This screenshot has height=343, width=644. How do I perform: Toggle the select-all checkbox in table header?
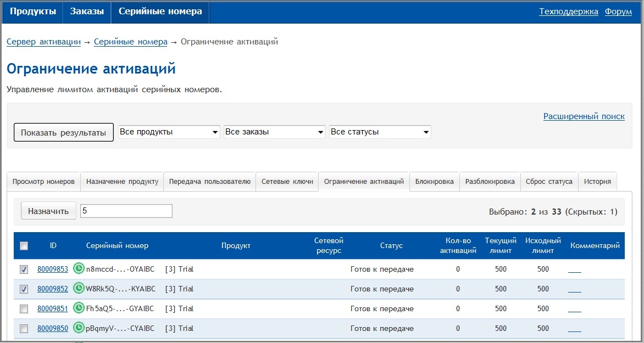tap(24, 246)
